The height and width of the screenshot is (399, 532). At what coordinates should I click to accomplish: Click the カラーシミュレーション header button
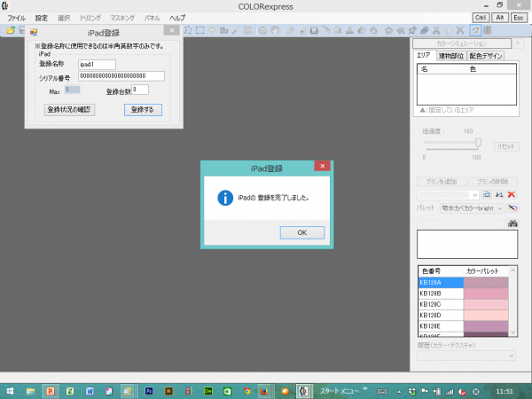point(462,43)
